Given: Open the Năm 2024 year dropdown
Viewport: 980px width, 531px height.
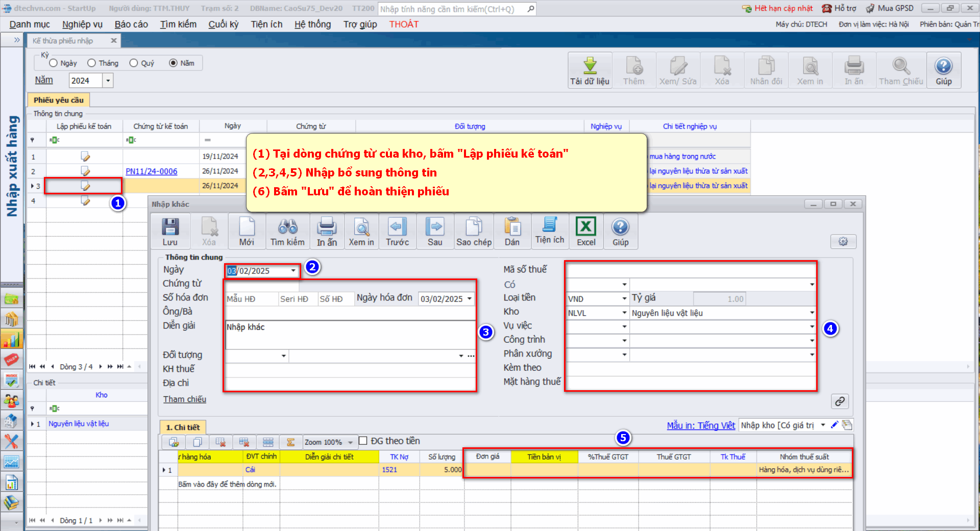Looking at the screenshot, I should (x=108, y=81).
